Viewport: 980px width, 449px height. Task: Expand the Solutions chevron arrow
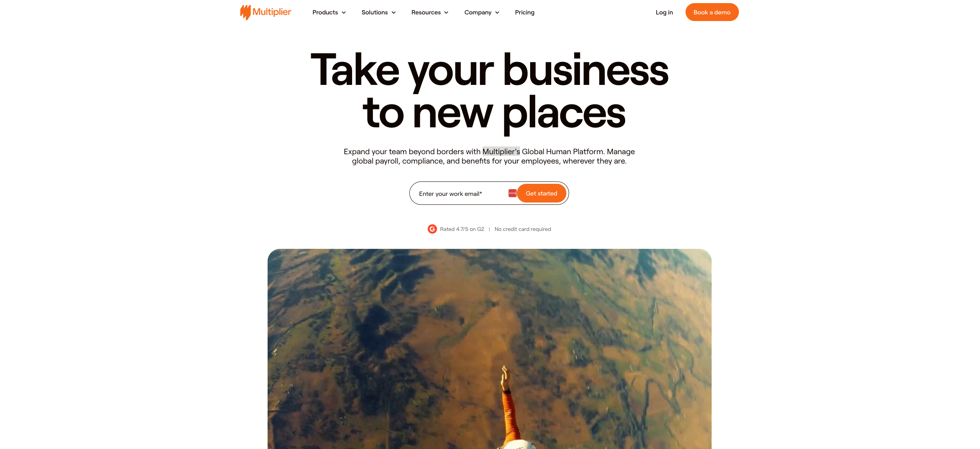[394, 12]
